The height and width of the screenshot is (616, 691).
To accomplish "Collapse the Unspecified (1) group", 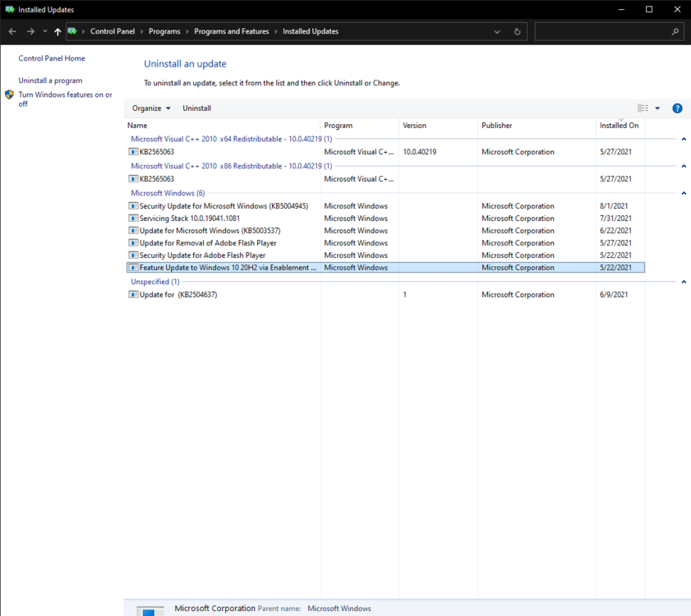I will (684, 282).
